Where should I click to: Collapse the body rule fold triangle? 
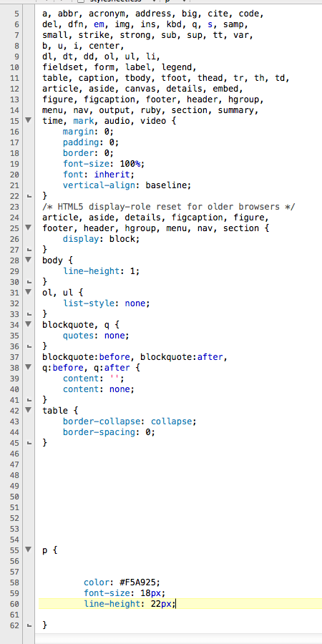(x=29, y=260)
